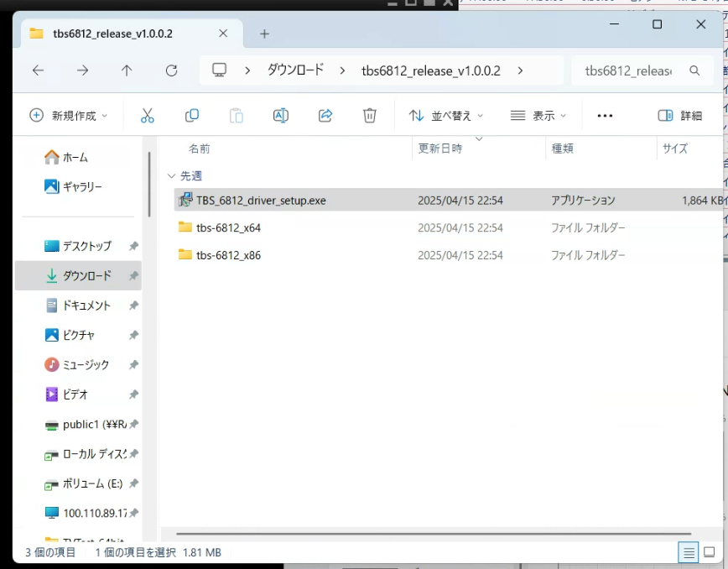728x569 pixels.
Task: Click the Share icon
Action: coord(325,115)
